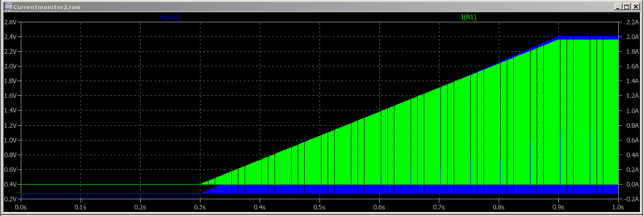Click the -0.2A right axis label
Viewport: 644px width, 216px height.
[x=631, y=199]
